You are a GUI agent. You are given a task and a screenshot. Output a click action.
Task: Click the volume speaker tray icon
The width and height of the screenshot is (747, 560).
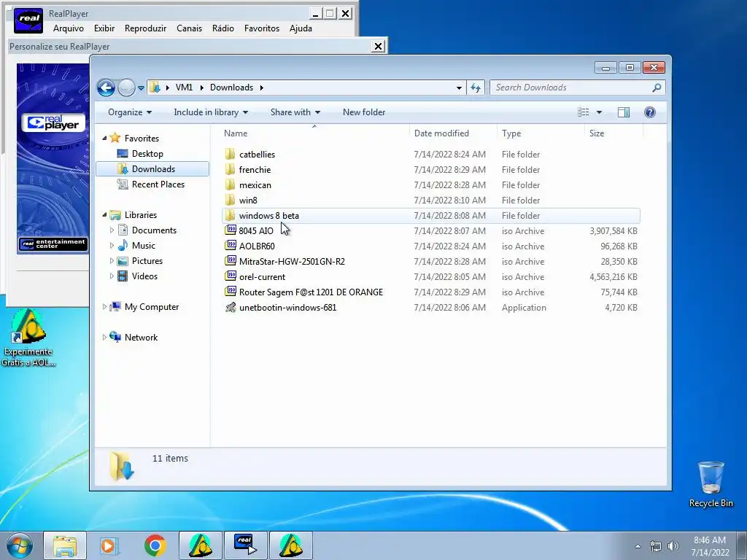pos(673,546)
